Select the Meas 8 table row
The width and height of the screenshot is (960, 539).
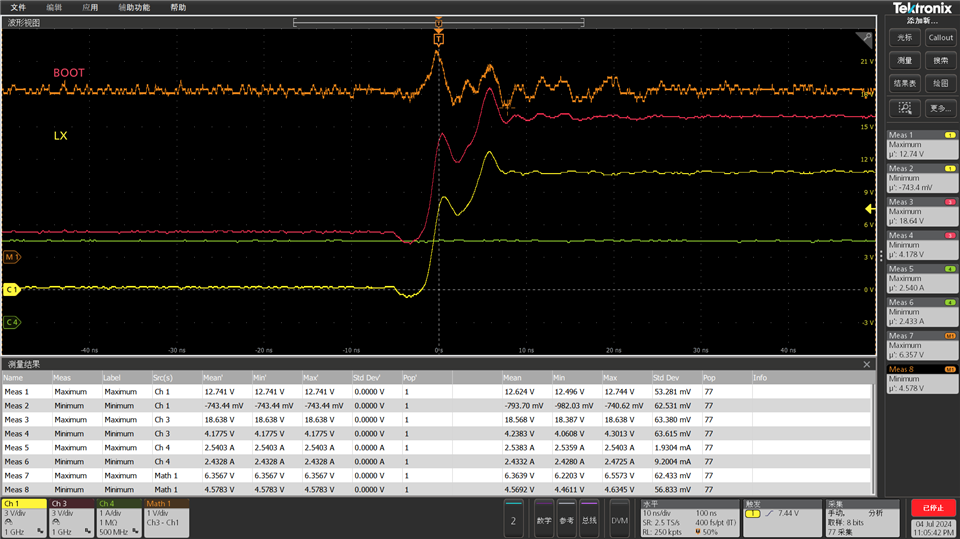437,490
